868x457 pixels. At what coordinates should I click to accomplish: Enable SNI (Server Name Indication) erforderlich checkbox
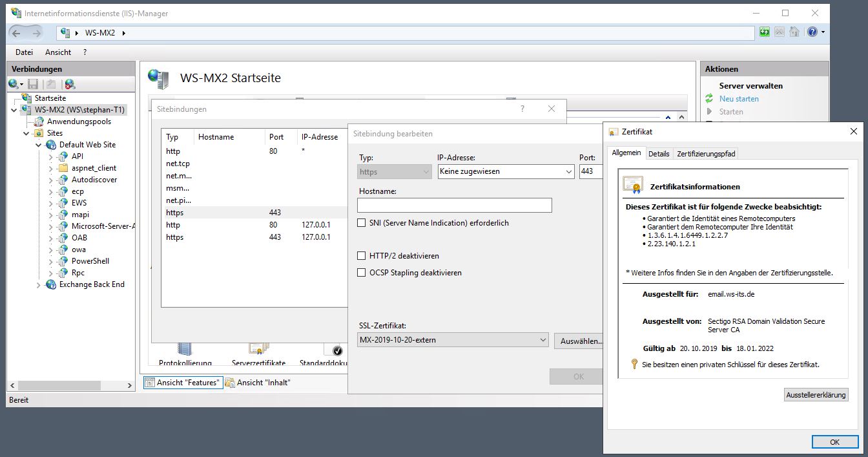pos(362,223)
